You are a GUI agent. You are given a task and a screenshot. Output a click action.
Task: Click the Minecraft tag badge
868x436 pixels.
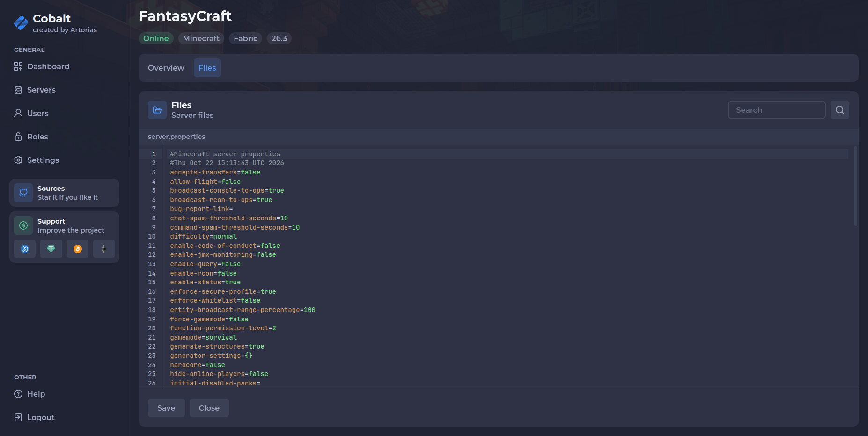point(201,38)
